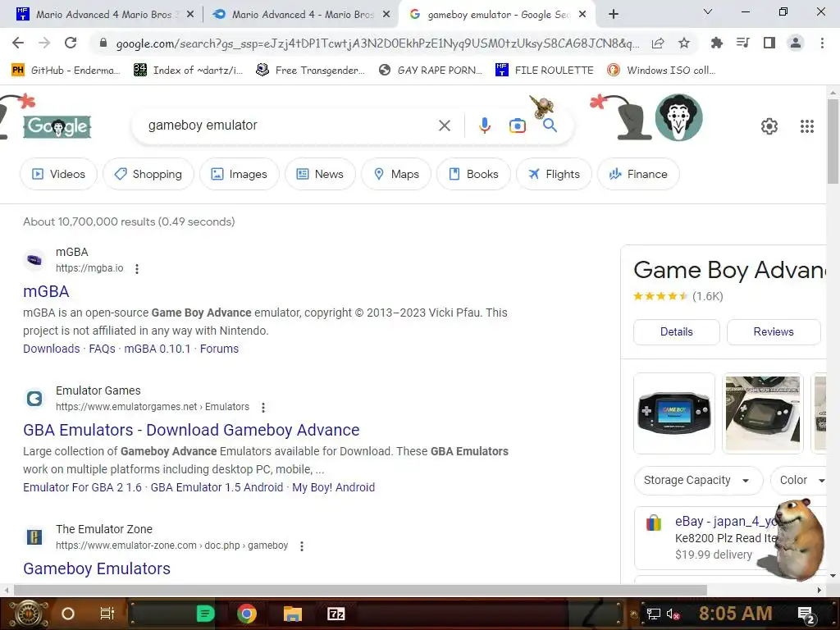
Task: Filter results by Maps
Action: [x=396, y=174]
